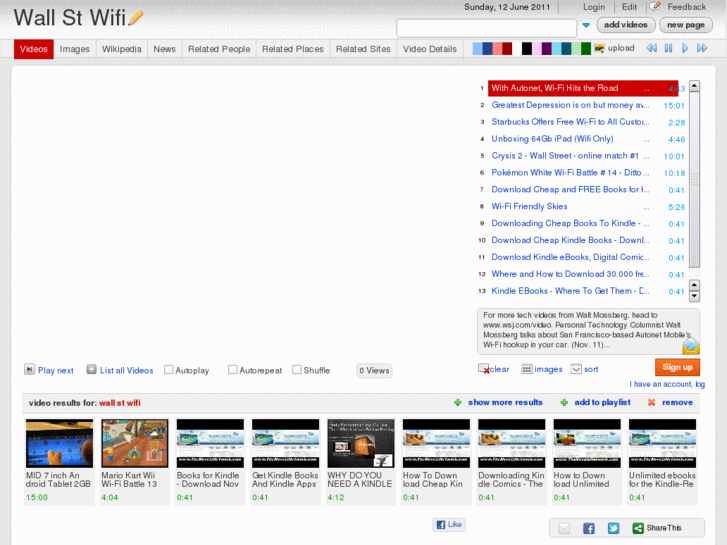Share on Twitter via the bird icon
This screenshot has width=727, height=545.
(x=613, y=528)
